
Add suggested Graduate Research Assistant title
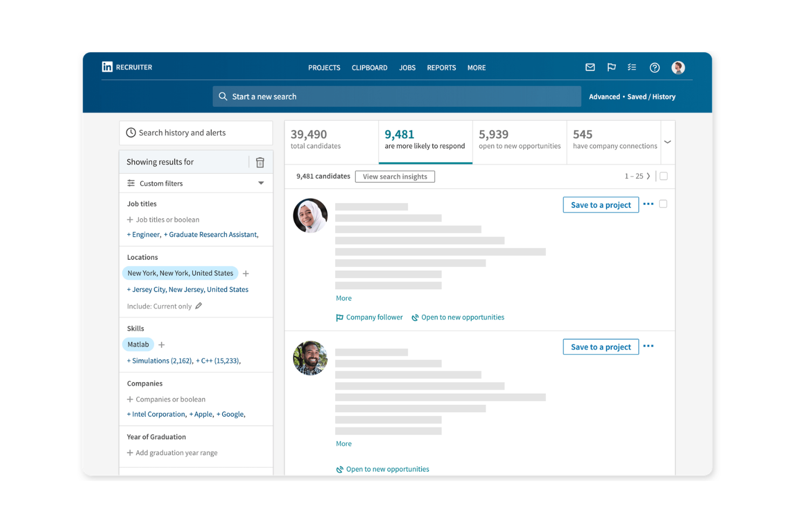click(x=211, y=234)
